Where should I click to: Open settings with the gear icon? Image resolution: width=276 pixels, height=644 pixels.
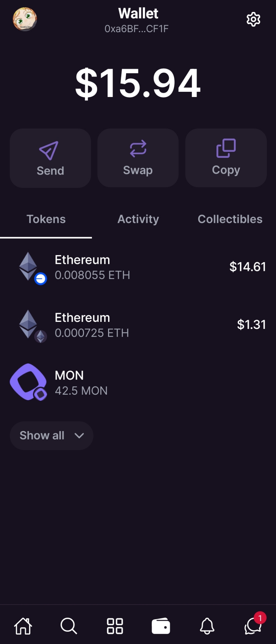(253, 20)
